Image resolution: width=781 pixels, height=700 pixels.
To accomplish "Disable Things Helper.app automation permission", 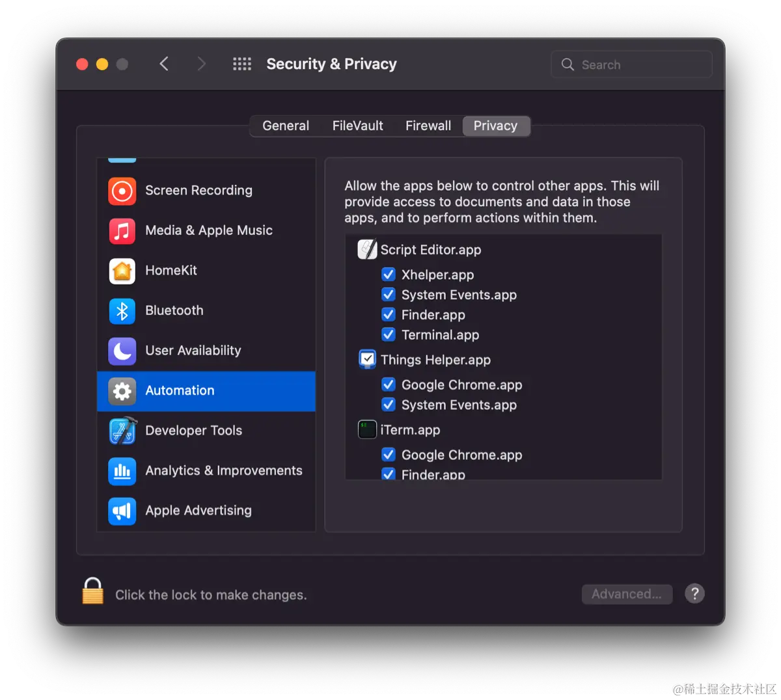I will pos(367,358).
